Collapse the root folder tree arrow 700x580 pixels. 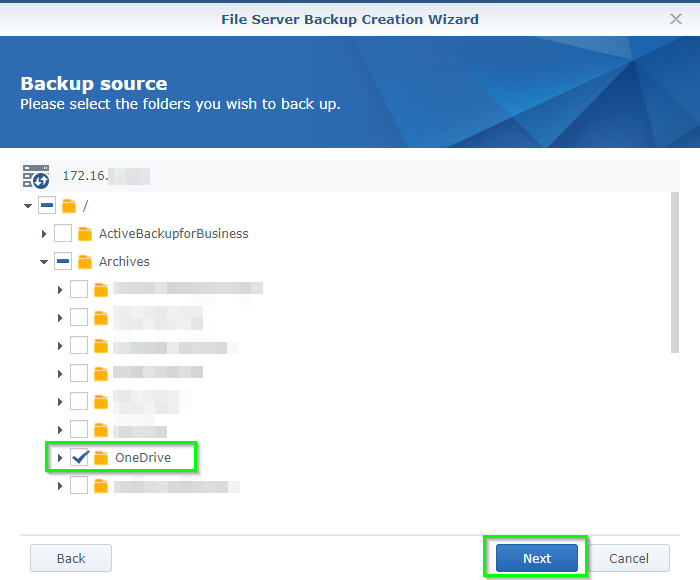(28, 206)
